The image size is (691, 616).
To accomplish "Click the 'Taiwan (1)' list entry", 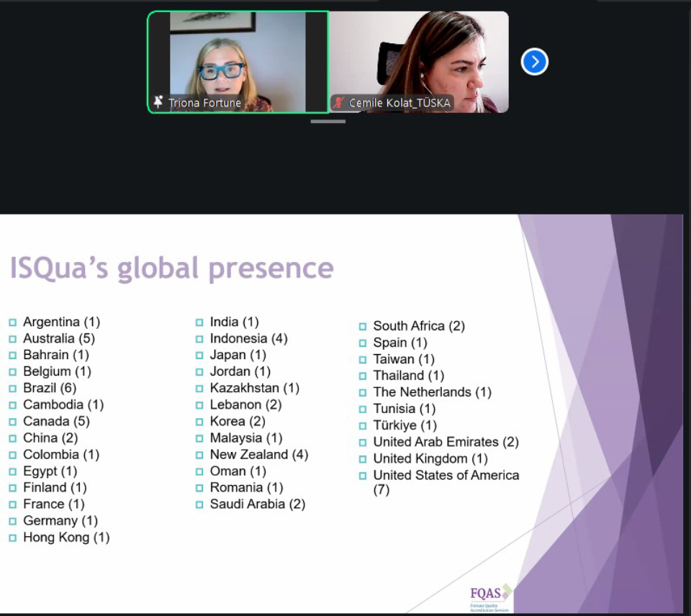I will [x=404, y=360].
